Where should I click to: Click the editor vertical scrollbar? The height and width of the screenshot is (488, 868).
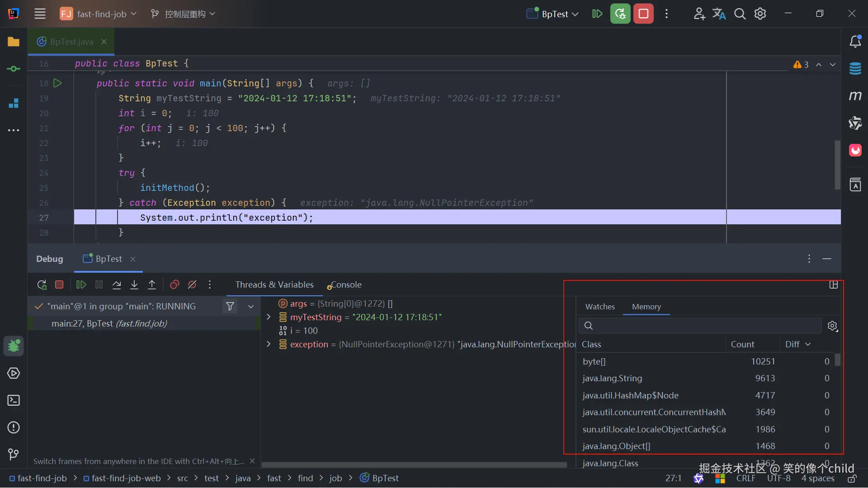837,165
